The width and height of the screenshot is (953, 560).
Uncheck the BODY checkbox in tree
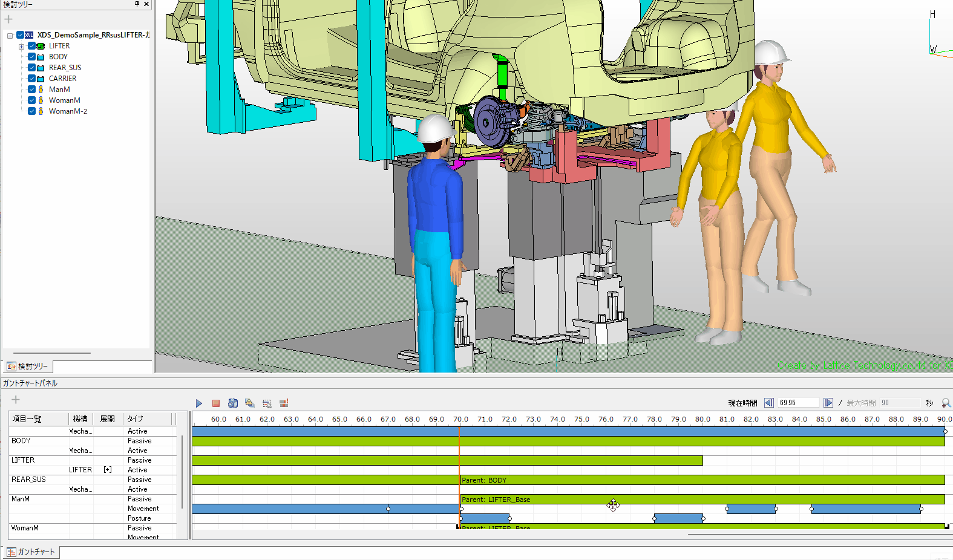[31, 57]
